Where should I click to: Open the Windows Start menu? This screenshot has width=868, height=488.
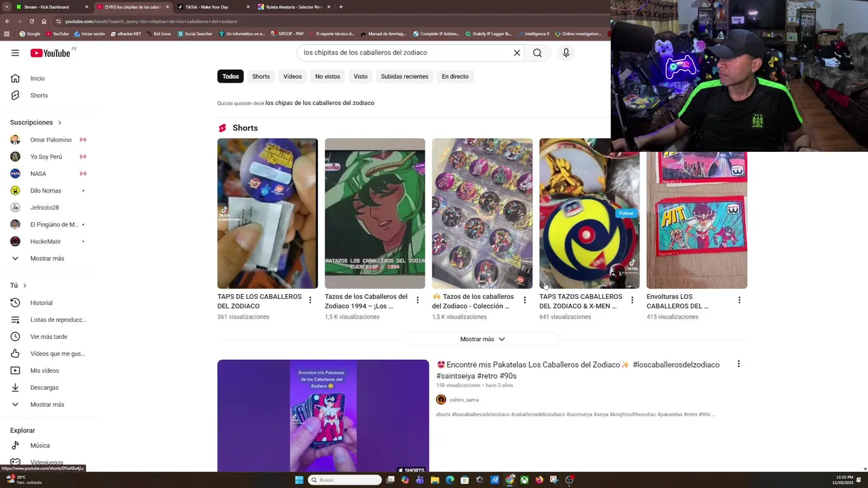(x=299, y=480)
